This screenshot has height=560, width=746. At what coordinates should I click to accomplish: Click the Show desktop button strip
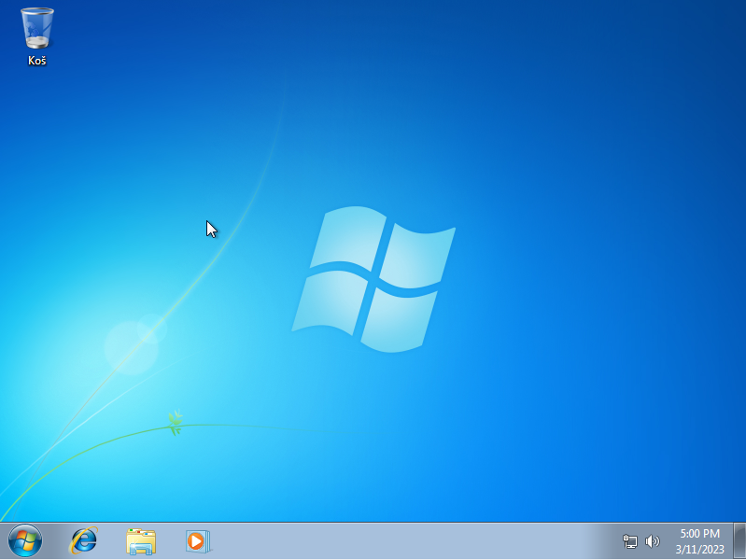(739, 541)
